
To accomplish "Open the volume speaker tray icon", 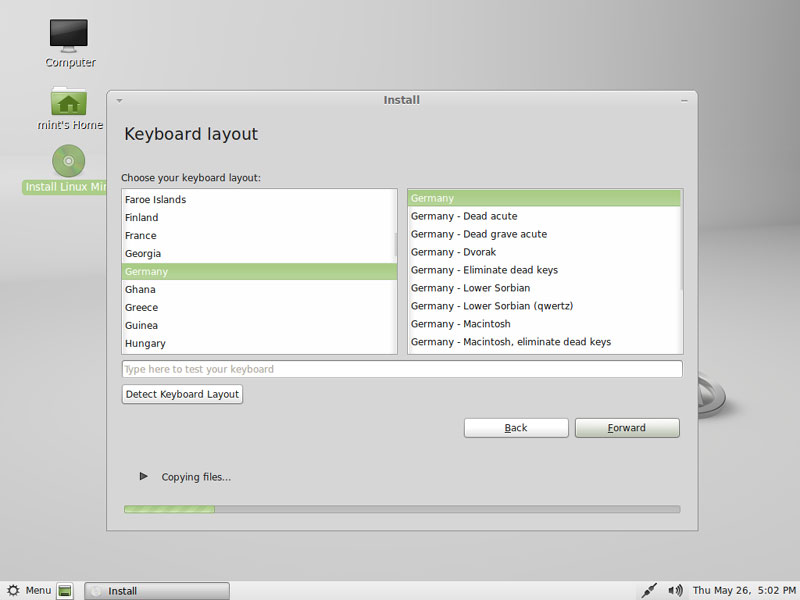I will coord(675,590).
